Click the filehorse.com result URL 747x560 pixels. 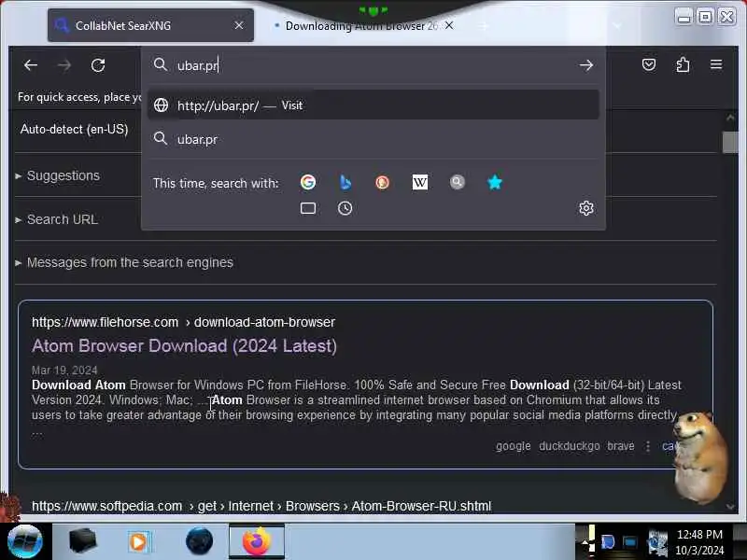click(x=183, y=322)
